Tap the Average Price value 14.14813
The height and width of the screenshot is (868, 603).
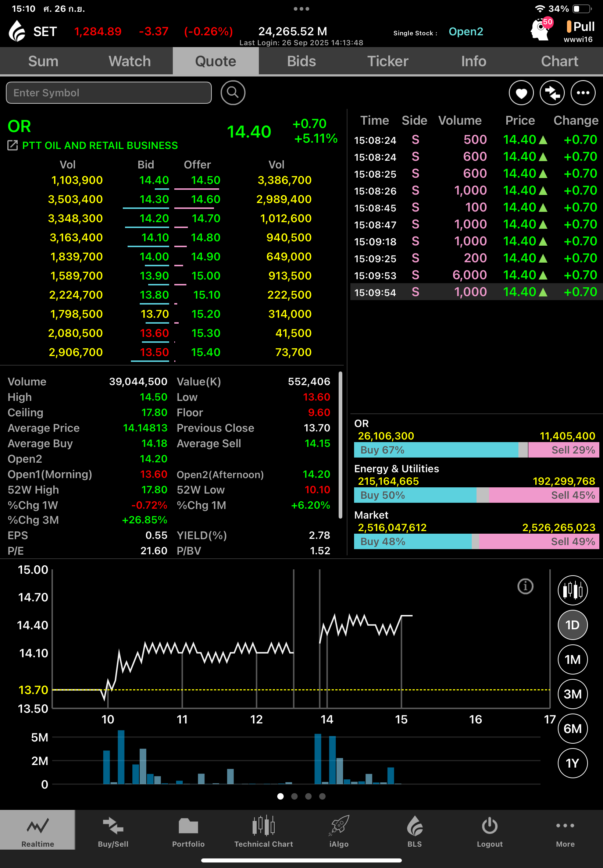click(x=145, y=428)
